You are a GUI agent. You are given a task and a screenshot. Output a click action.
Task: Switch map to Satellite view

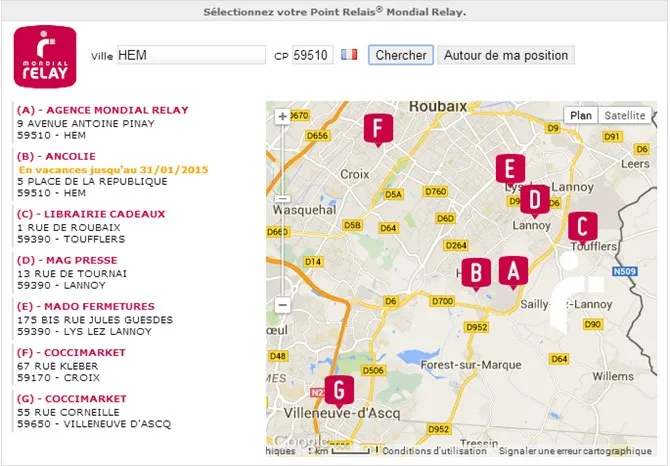click(x=625, y=115)
